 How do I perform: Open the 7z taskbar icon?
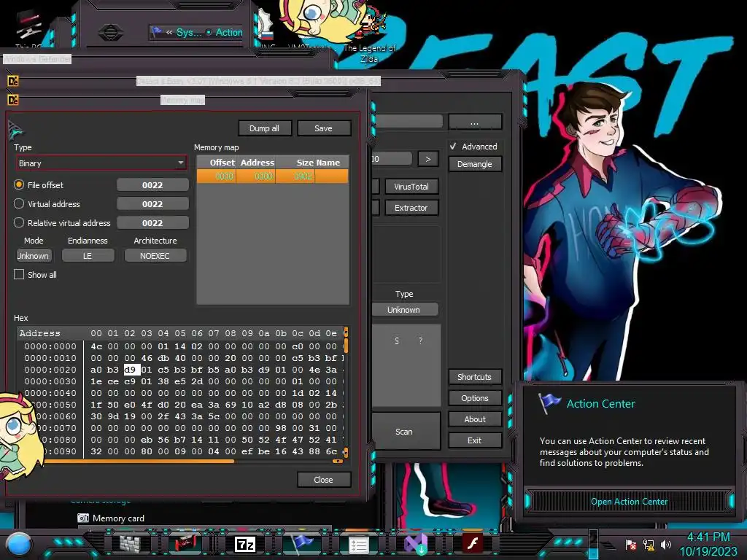point(245,544)
